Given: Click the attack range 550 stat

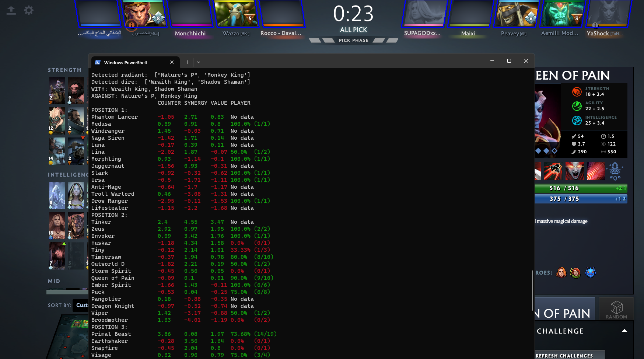Looking at the screenshot, I should click(x=609, y=152).
